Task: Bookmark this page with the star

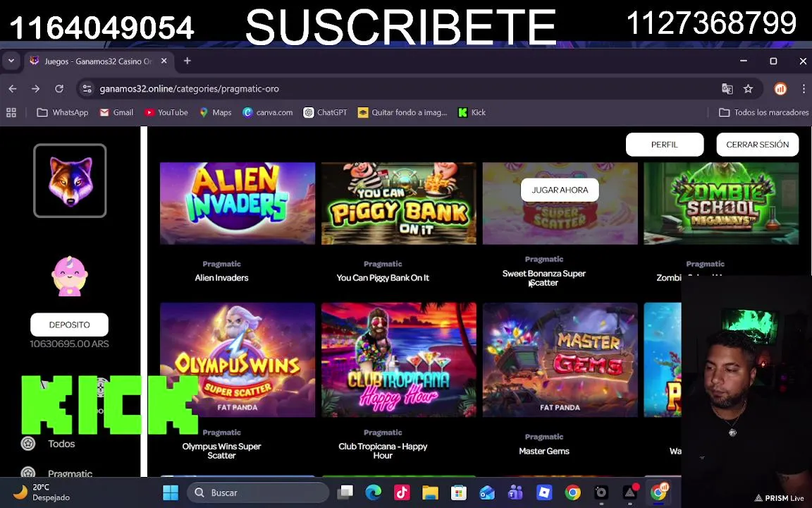Action: pos(749,89)
